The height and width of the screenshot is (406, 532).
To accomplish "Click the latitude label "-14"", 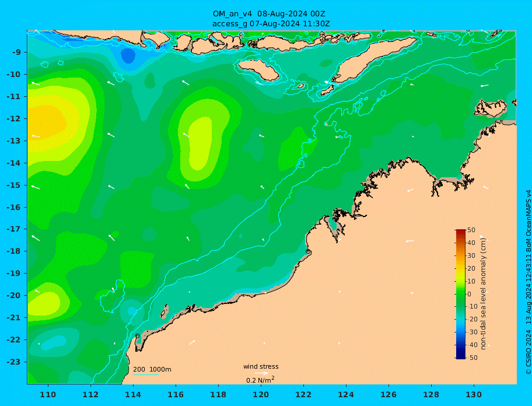I will pos(14,163).
